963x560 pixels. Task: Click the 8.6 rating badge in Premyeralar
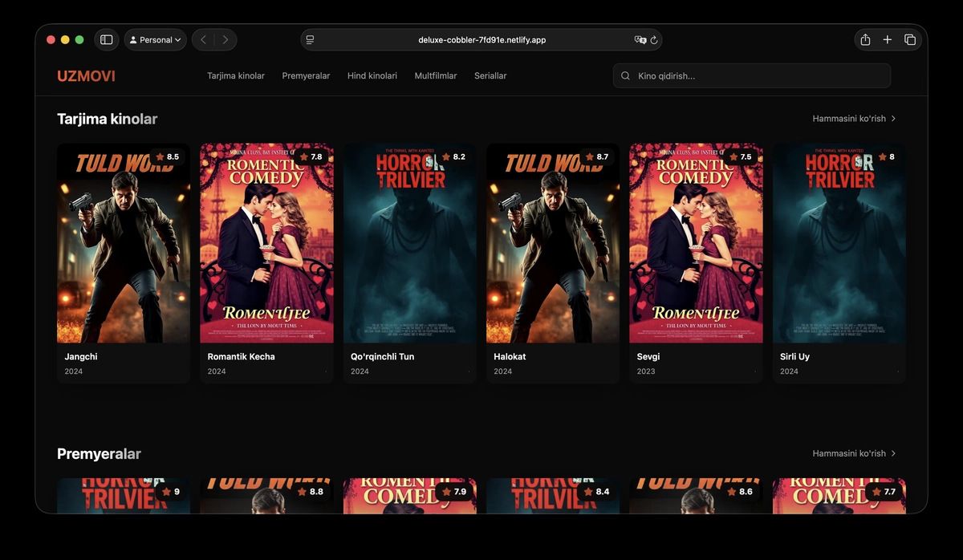740,491
